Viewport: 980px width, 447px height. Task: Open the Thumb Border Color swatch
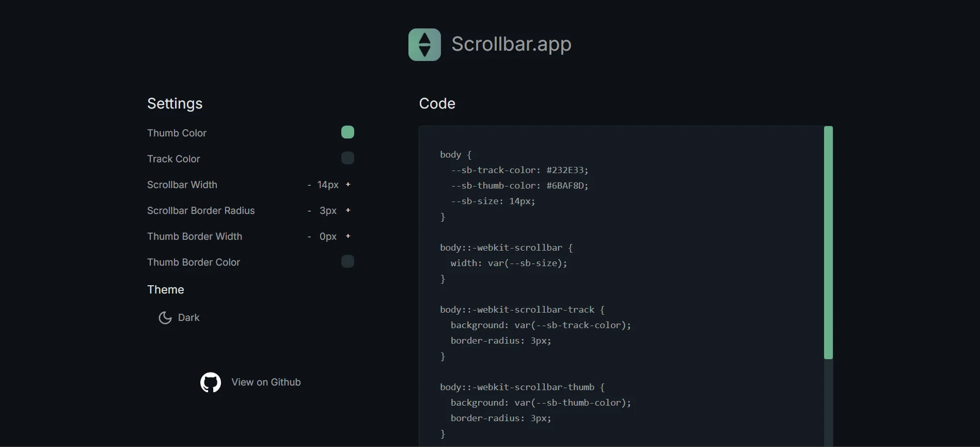(x=347, y=261)
